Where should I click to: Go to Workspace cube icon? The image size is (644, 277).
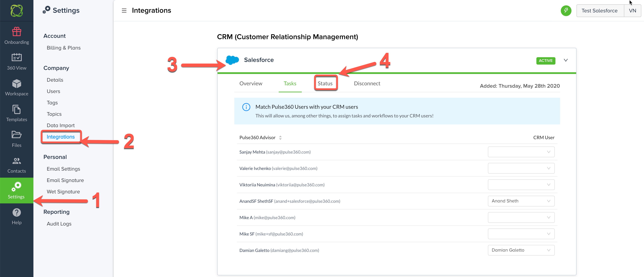(17, 84)
